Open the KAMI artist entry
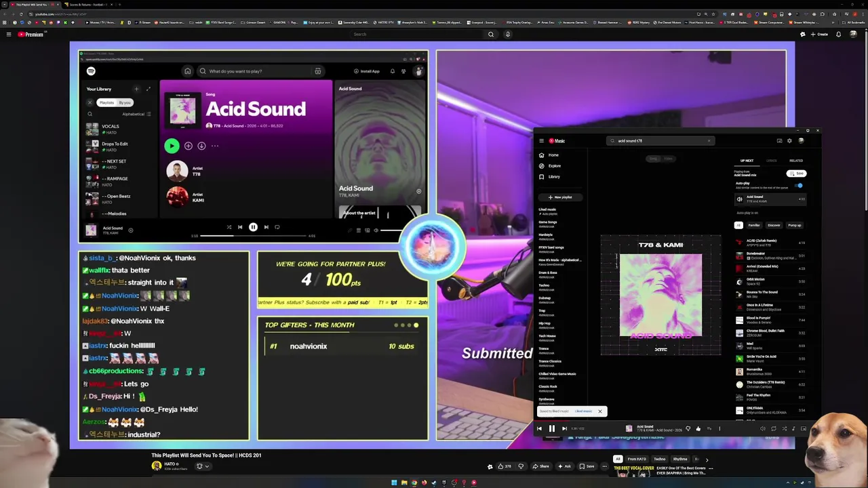This screenshot has width=868, height=488. click(186, 197)
